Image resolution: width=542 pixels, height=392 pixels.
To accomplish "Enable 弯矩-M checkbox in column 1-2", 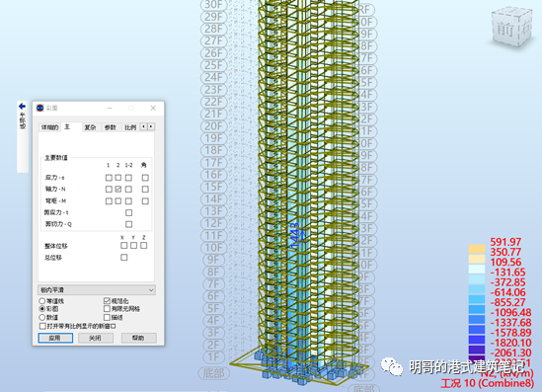I will [x=128, y=200].
